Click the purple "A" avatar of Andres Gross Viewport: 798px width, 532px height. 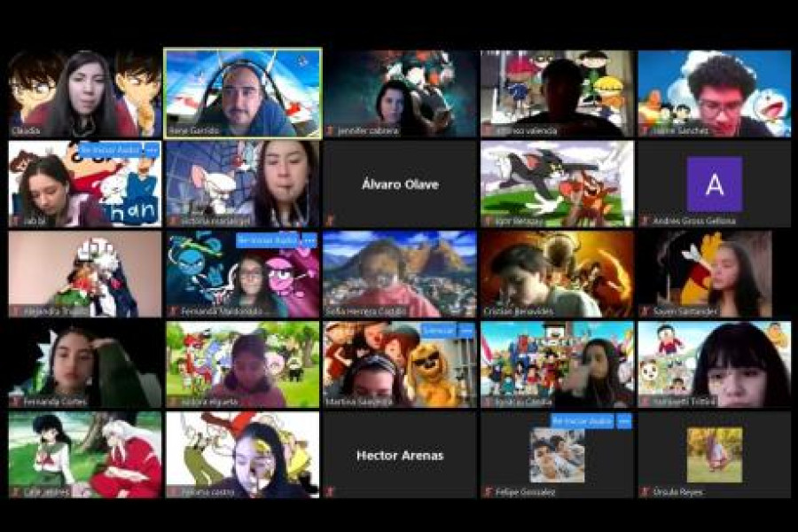[x=714, y=184]
